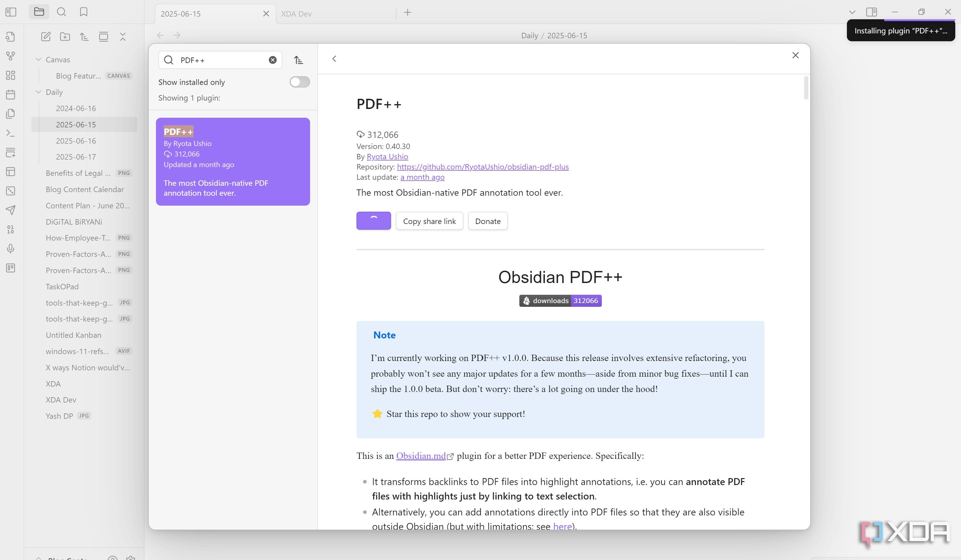This screenshot has height=560, width=961.
Task: Dismiss the Installing plugin notice
Action: 901,30
